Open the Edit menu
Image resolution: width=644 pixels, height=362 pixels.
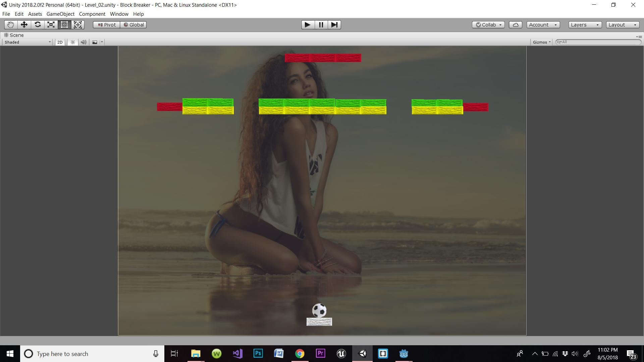(19, 14)
